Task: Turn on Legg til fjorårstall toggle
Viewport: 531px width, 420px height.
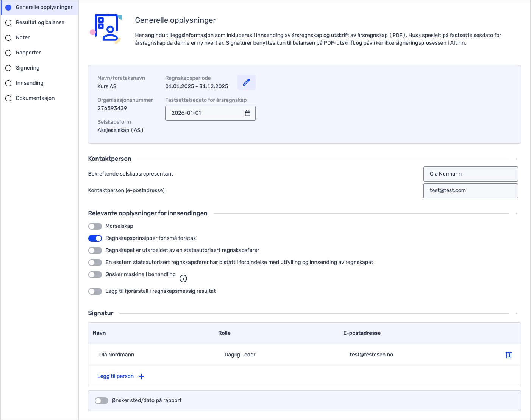Action: [95, 291]
